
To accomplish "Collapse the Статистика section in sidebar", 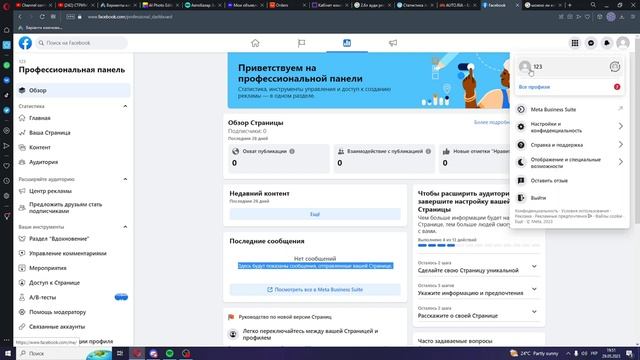I will 125,106.
